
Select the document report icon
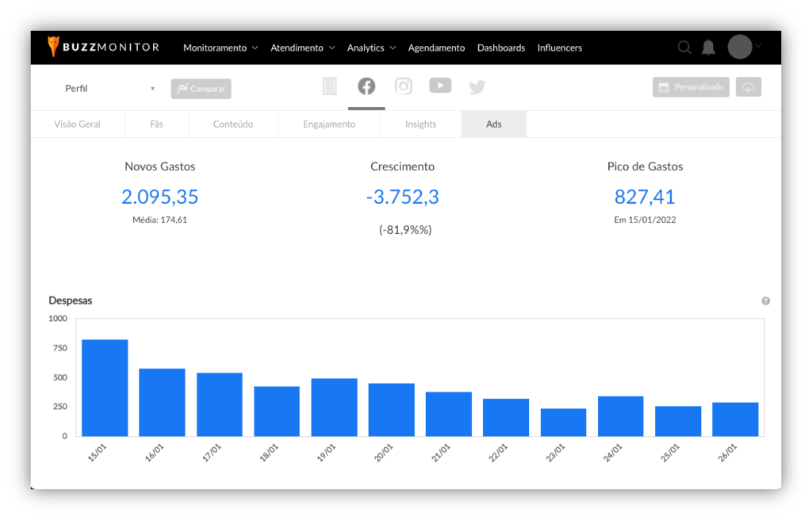tap(330, 86)
